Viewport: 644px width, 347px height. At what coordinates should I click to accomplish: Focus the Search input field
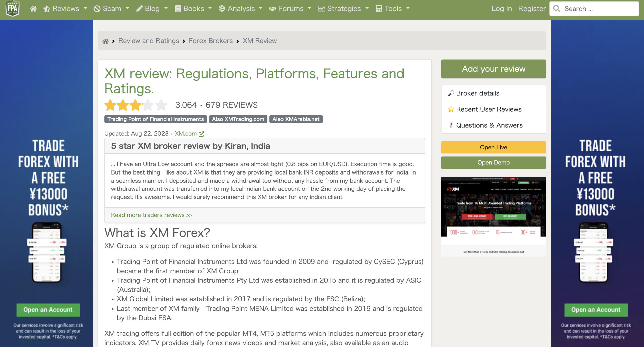tap(594, 9)
